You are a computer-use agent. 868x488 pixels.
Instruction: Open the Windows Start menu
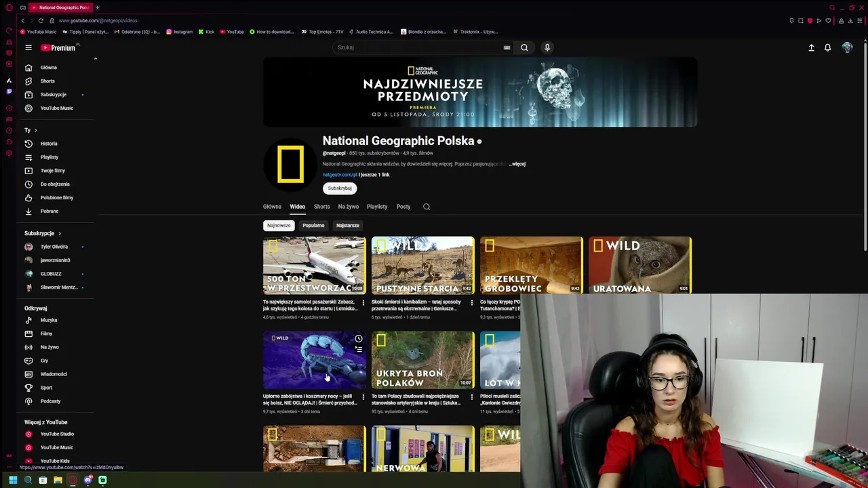click(13, 480)
